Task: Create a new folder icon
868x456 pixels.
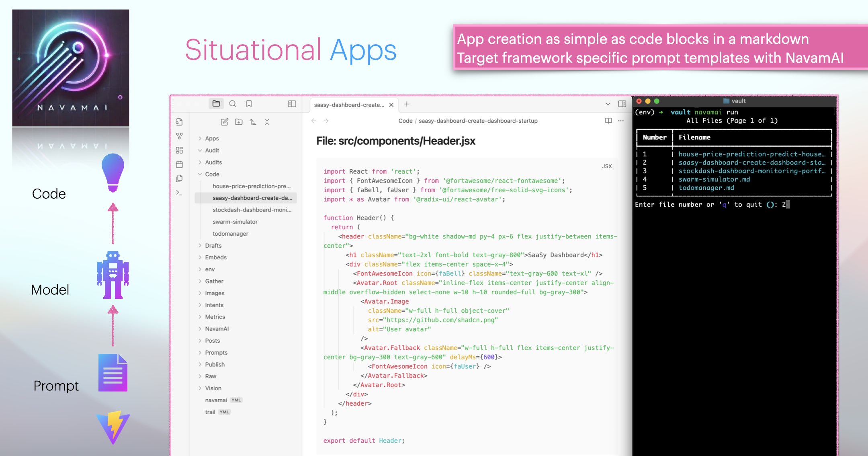Action: pyautogui.click(x=239, y=122)
